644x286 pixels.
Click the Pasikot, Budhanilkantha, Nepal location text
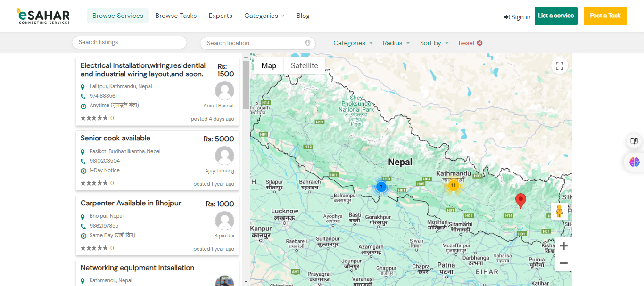tap(125, 151)
